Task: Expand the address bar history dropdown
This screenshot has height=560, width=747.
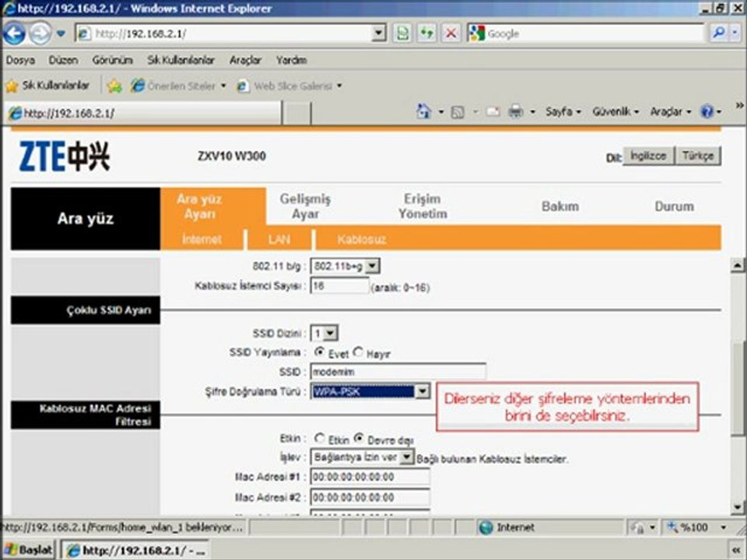Action: coord(379,33)
